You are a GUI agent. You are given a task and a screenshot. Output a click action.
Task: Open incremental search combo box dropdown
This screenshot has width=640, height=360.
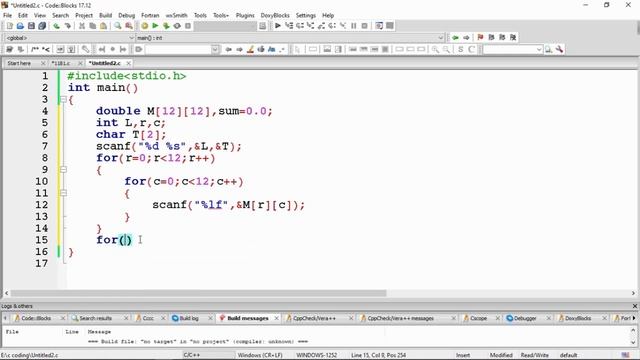pos(215,49)
